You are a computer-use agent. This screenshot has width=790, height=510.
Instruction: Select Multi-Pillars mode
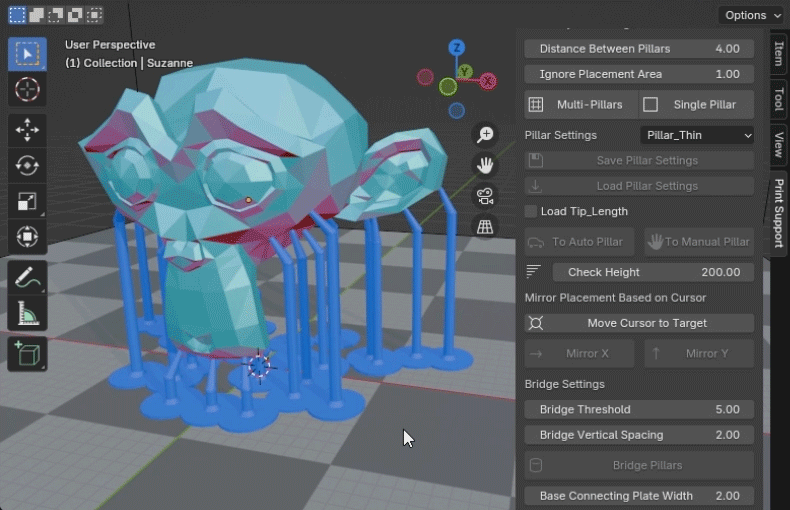[581, 104]
